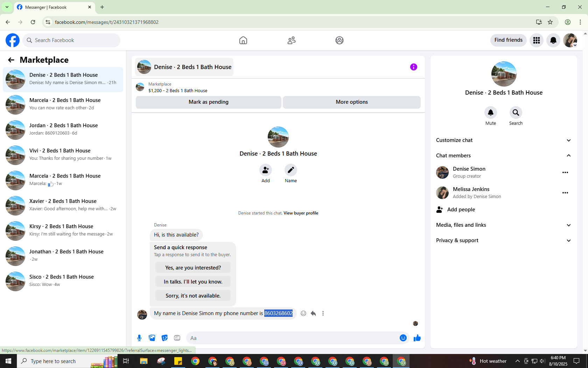The height and width of the screenshot is (368, 588).
Task: Collapse the Chat members section
Action: click(504, 156)
